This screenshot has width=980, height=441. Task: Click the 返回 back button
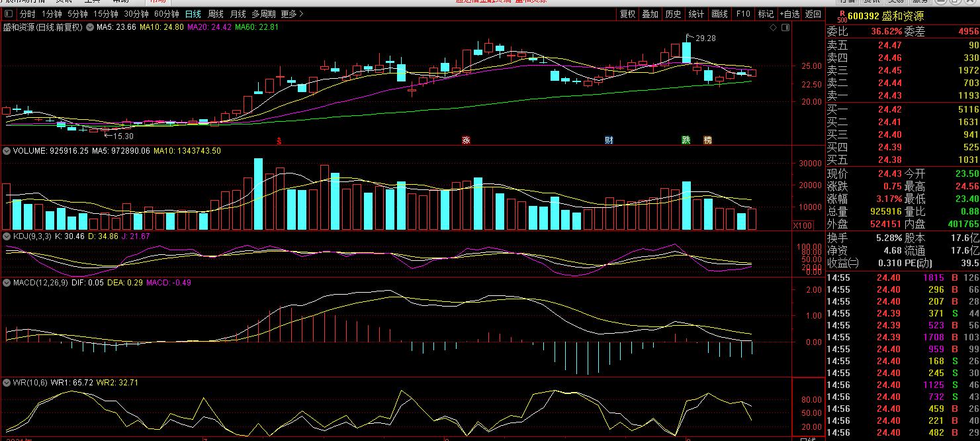point(813,14)
